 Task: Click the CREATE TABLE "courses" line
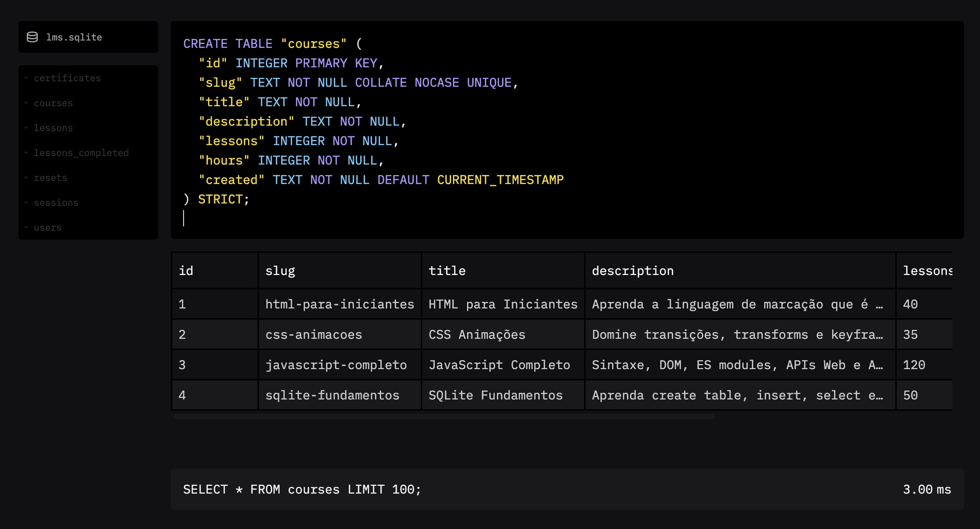click(x=273, y=44)
